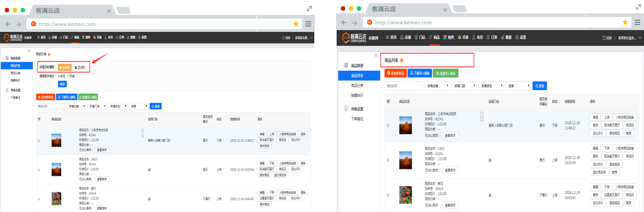Screen dimensions: 644x212
Task: Toggle fullscreen arrows icon in left window
Action: click(309, 8)
